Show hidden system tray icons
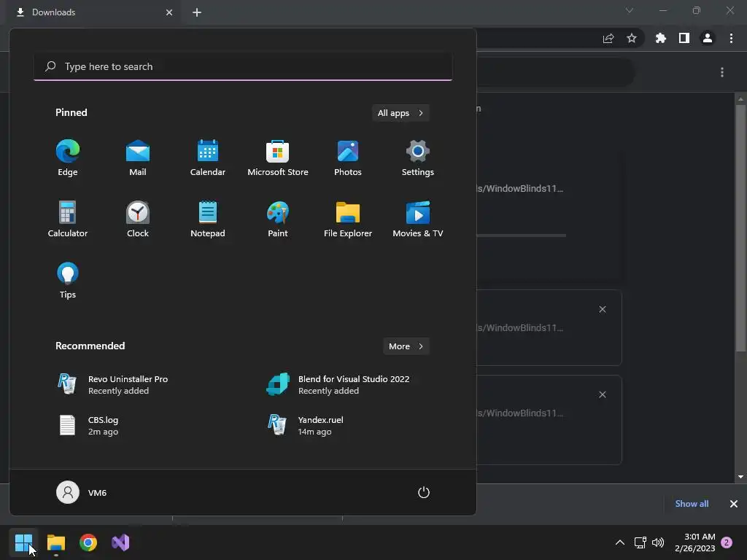This screenshot has width=747, height=560. 620,542
